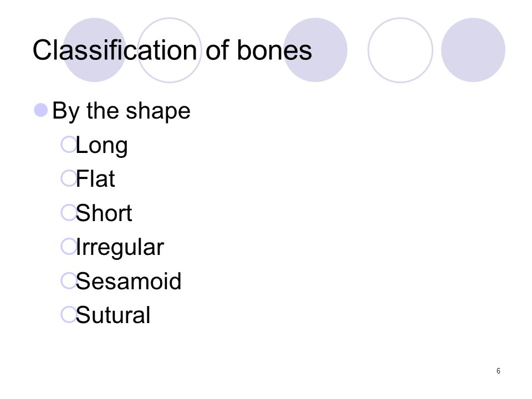
Task: Click the empty outlined circle right of the title
Action: click(400, 50)
